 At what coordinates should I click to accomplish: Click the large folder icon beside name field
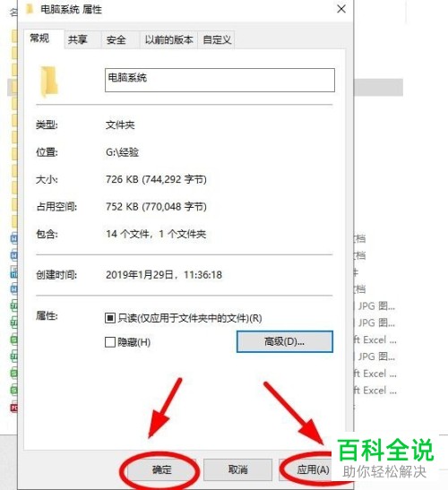pyautogui.click(x=49, y=82)
